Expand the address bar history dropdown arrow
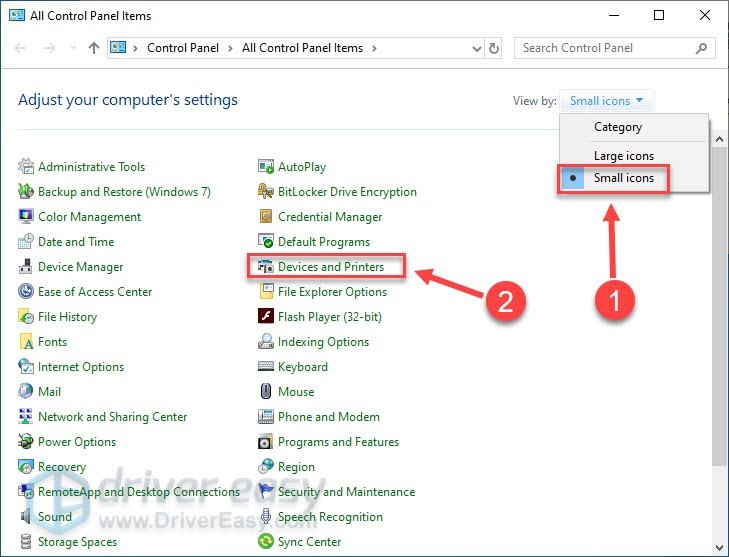Image resolution: width=729 pixels, height=557 pixels. (x=474, y=48)
